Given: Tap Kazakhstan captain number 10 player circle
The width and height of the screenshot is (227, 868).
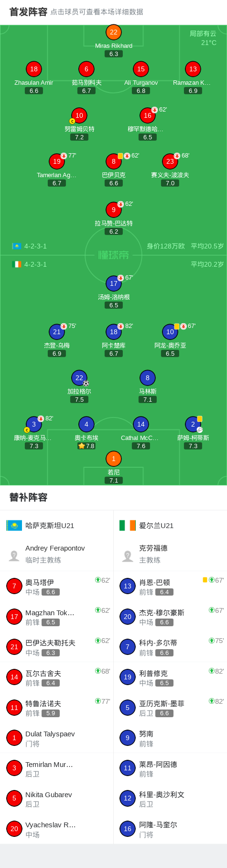Looking at the screenshot, I should pos(79,115).
